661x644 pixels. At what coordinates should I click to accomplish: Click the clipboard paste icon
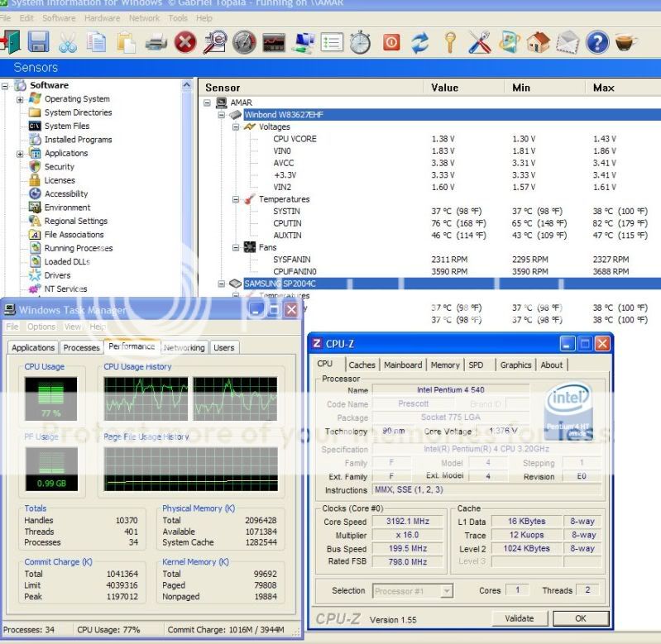126,42
